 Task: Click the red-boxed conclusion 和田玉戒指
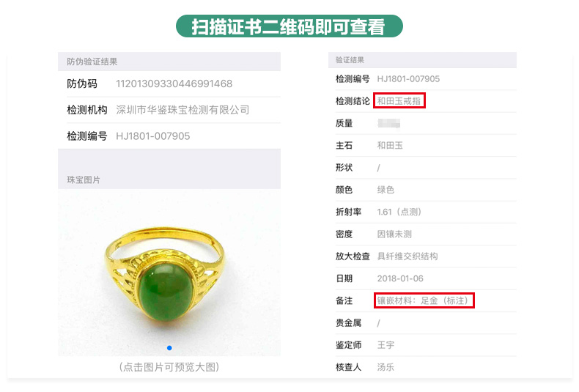tap(399, 101)
